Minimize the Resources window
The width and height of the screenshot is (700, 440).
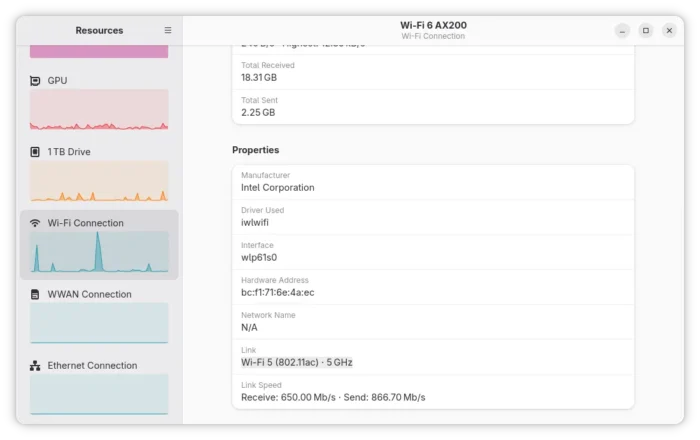[622, 30]
